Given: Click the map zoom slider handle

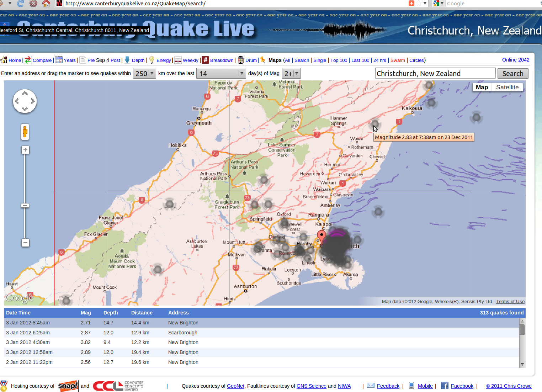Looking at the screenshot, I should [x=25, y=205].
